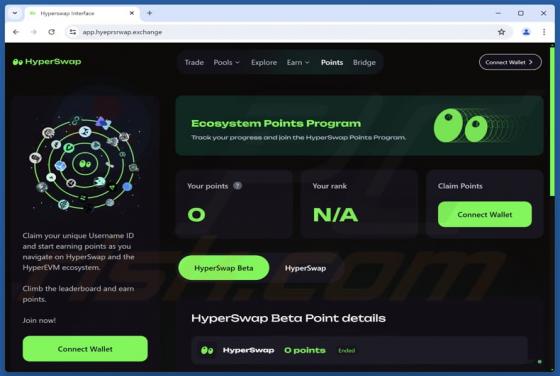Viewport: 560px width, 376px height.
Task: Reload the page with refresh icon
Action: coord(52,32)
